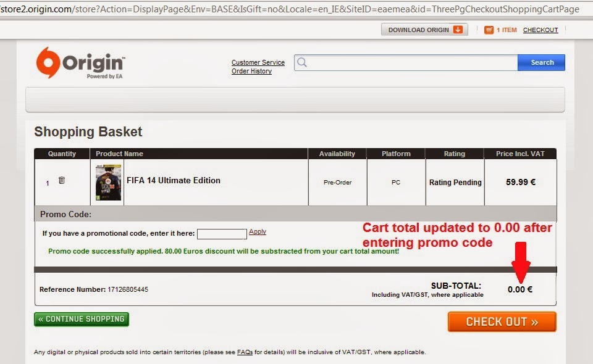Click the 1 Item cart label
Screen dimensions: 593x364
coord(507,30)
